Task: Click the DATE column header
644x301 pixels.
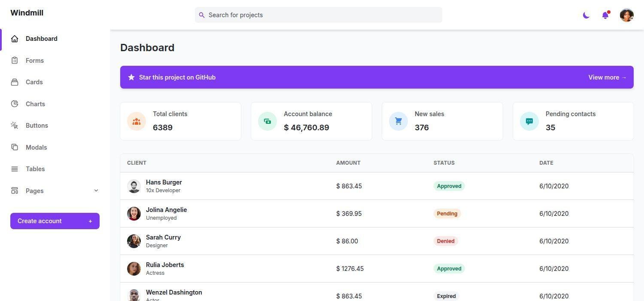Action: coord(546,163)
